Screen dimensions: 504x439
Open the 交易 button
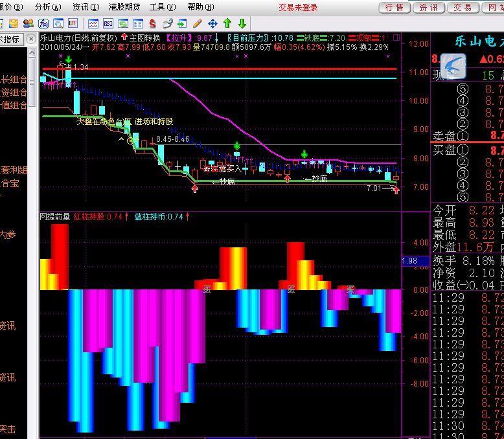(463, 7)
